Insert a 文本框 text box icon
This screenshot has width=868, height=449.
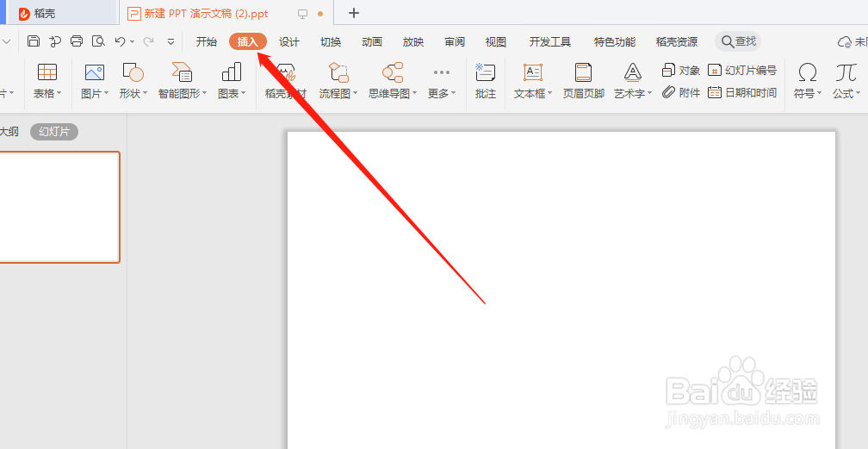532,72
